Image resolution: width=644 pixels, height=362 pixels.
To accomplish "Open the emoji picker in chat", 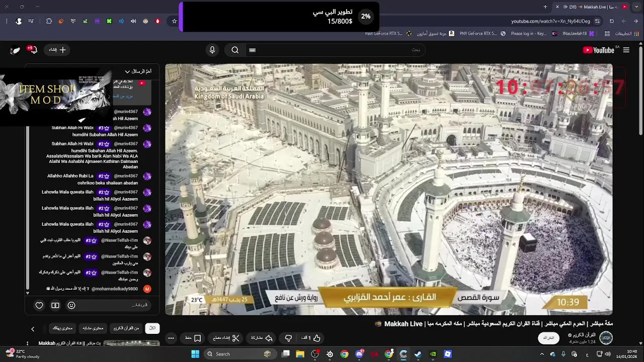I will click(x=71, y=305).
